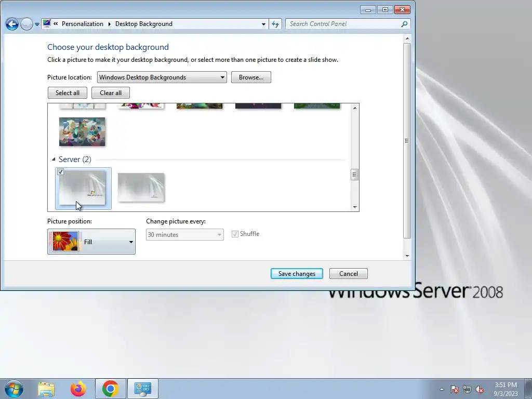Click the Desktop Background breadcrumb
Screen dimensions: 532x399
144,24
